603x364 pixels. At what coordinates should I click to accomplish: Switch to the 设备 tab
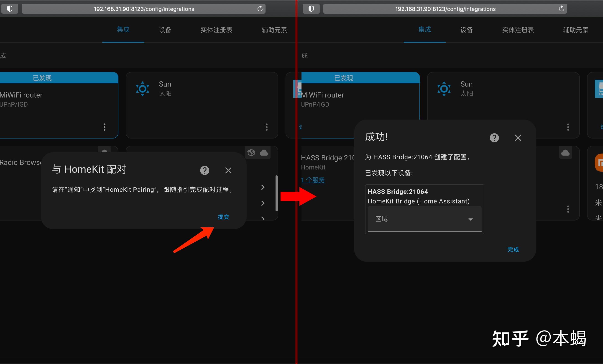point(164,30)
